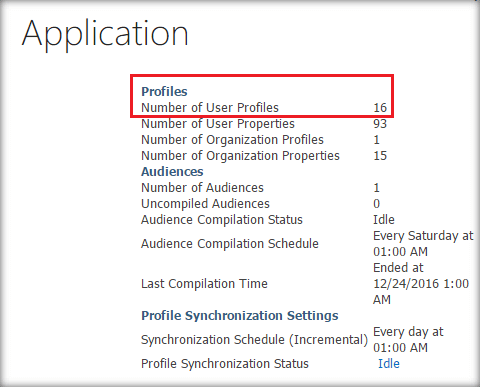This screenshot has height=387, width=480.
Task: Click the Profile Synchronization Settings heading
Action: [x=240, y=316]
